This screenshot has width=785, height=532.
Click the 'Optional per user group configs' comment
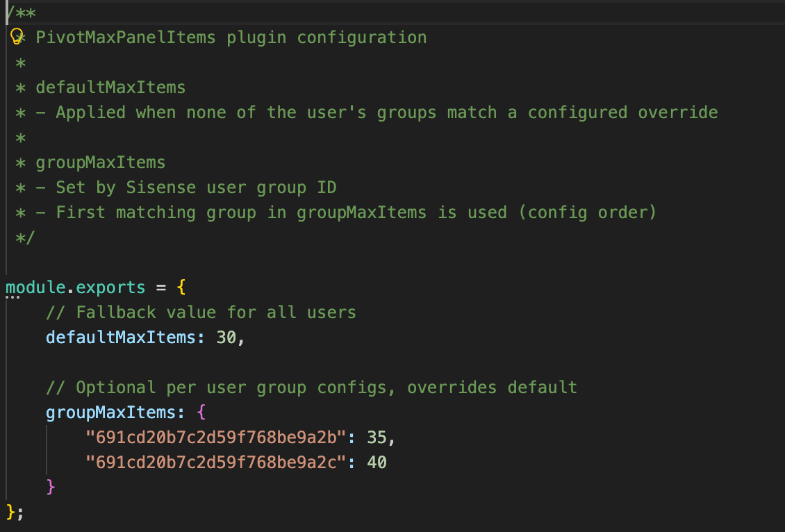pyautogui.click(x=311, y=388)
